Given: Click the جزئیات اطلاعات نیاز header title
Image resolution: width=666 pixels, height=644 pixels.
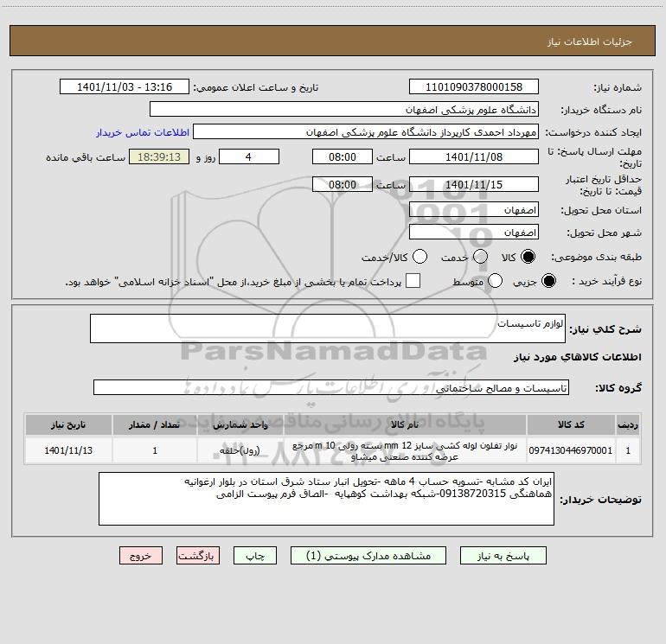Looking at the screenshot, I should pos(590,41).
